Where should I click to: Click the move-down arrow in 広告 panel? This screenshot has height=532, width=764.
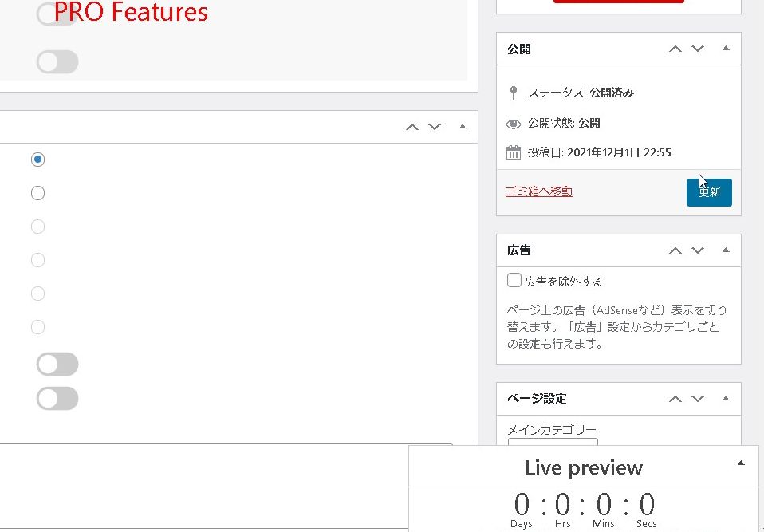point(698,250)
